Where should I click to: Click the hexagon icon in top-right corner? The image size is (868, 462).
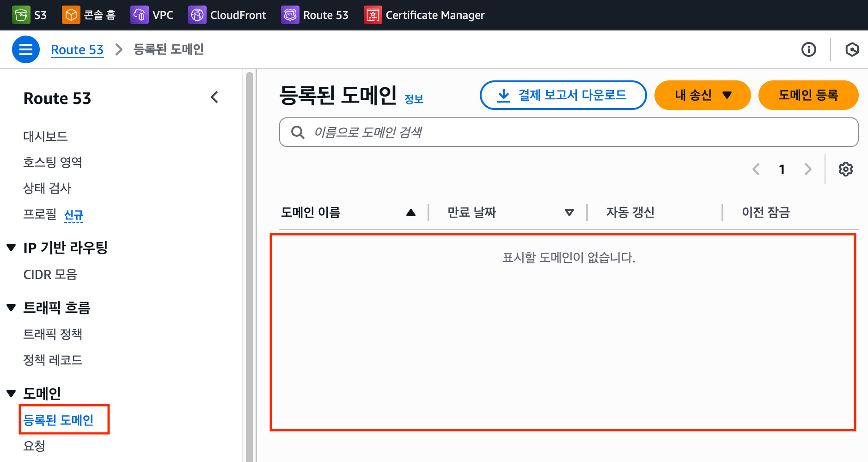pos(851,49)
